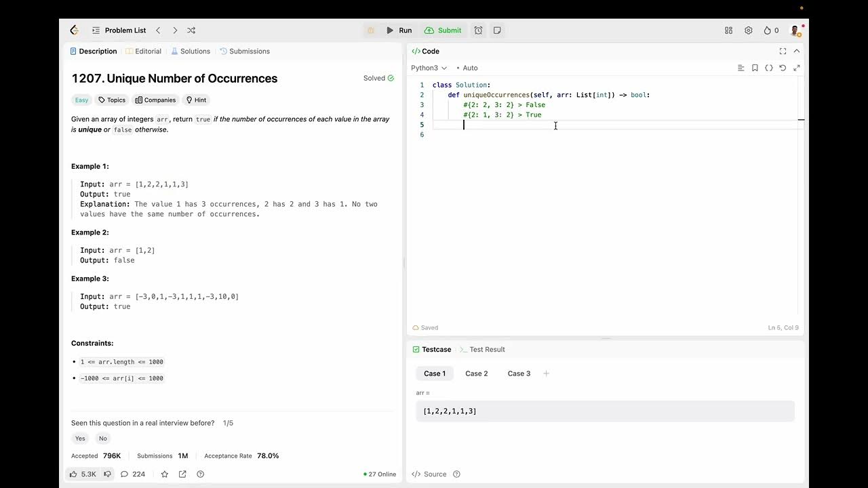Select the Case 2 test case

click(x=476, y=373)
